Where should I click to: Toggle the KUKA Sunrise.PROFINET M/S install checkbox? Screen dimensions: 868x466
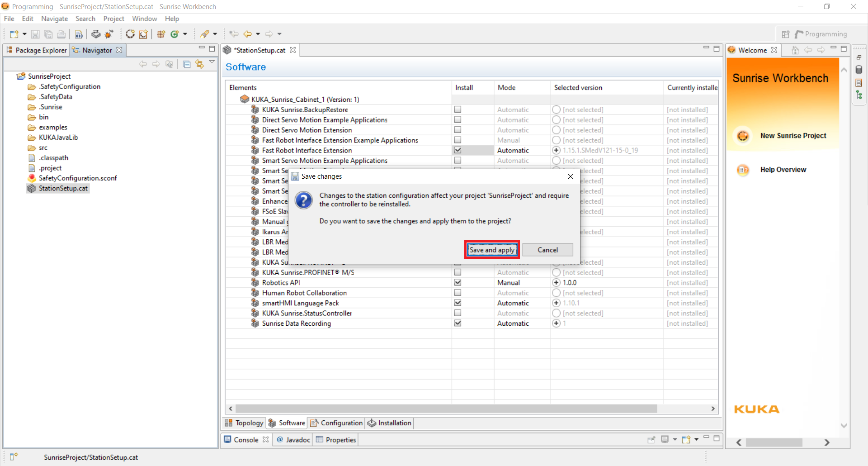[458, 272]
